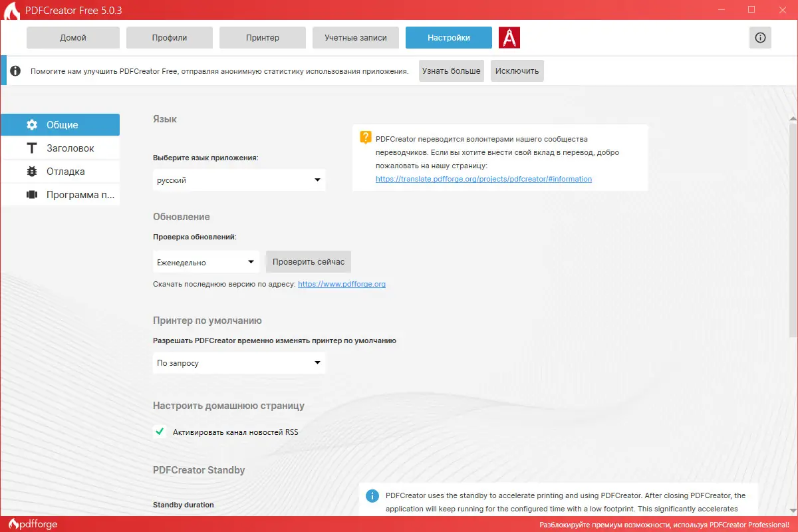Switch to the Учетные записи tab
Viewport: 798px width, 532px height.
(356, 38)
